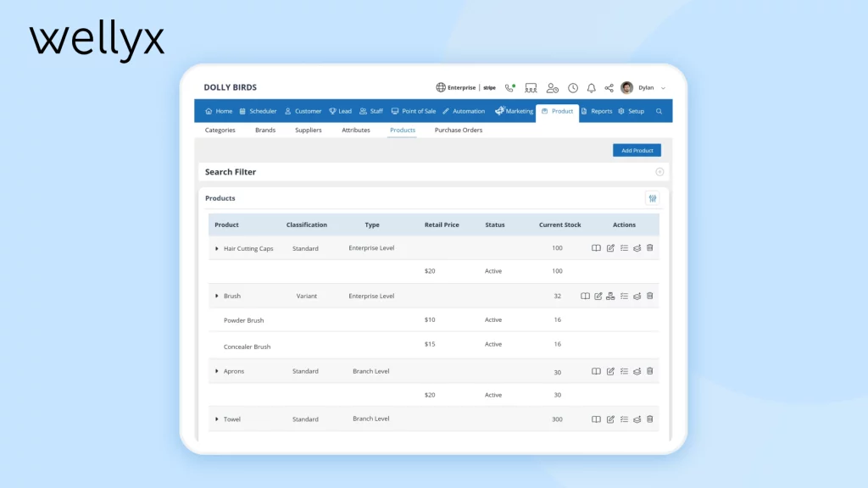
Task: Open checklist icon for Hair Cutting Caps
Action: point(624,248)
